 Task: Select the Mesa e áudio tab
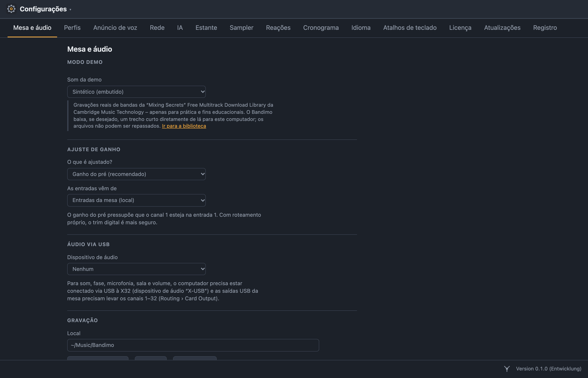tap(32, 28)
